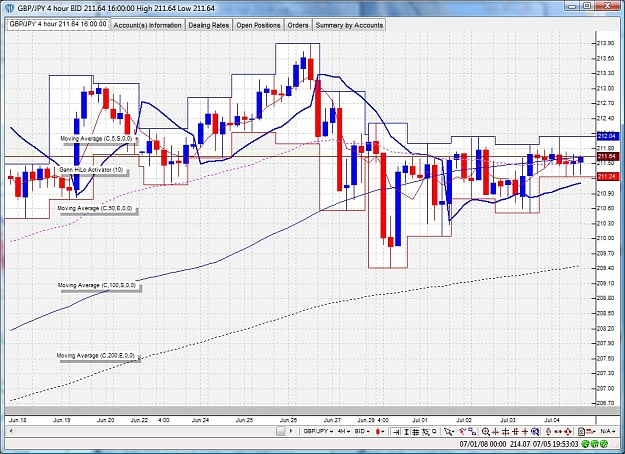This screenshot has height=454, width=625.
Task: Click the Jul.01 date on time axis
Action: [x=420, y=420]
